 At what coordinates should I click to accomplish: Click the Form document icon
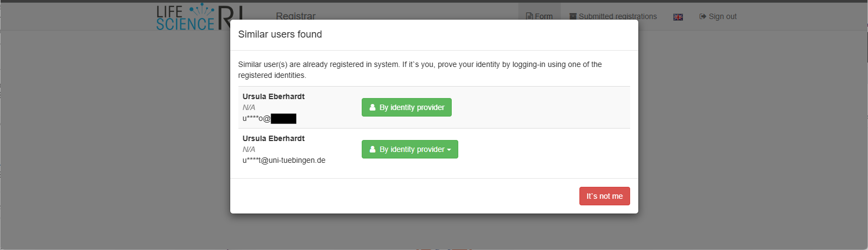[529, 16]
